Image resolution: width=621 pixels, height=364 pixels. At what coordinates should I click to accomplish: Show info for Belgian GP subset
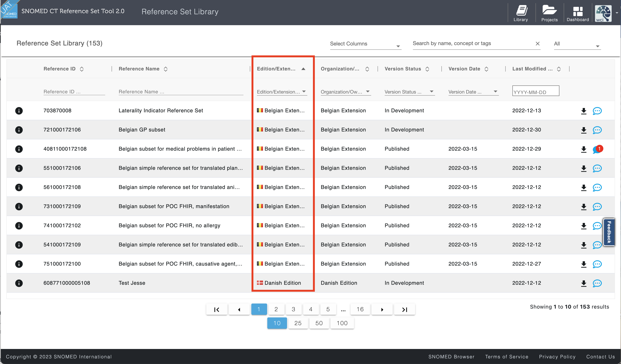pyautogui.click(x=19, y=130)
